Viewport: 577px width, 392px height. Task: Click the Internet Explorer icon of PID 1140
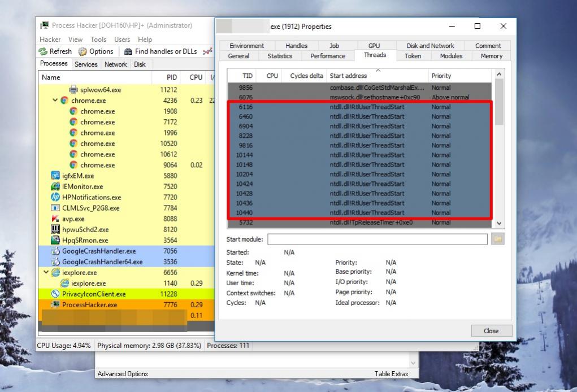(x=64, y=283)
